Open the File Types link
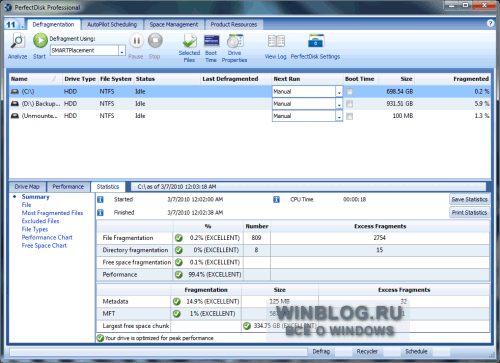This screenshot has width=500, height=363. click(x=35, y=229)
